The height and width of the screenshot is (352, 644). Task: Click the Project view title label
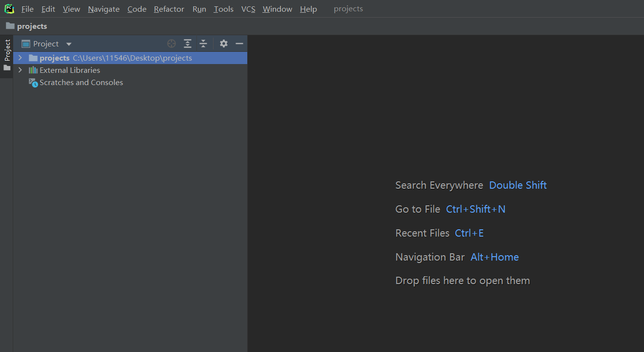[x=46, y=44]
